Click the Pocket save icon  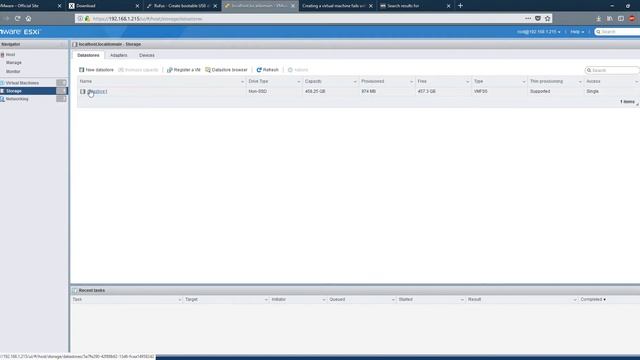pyautogui.click(x=538, y=18)
